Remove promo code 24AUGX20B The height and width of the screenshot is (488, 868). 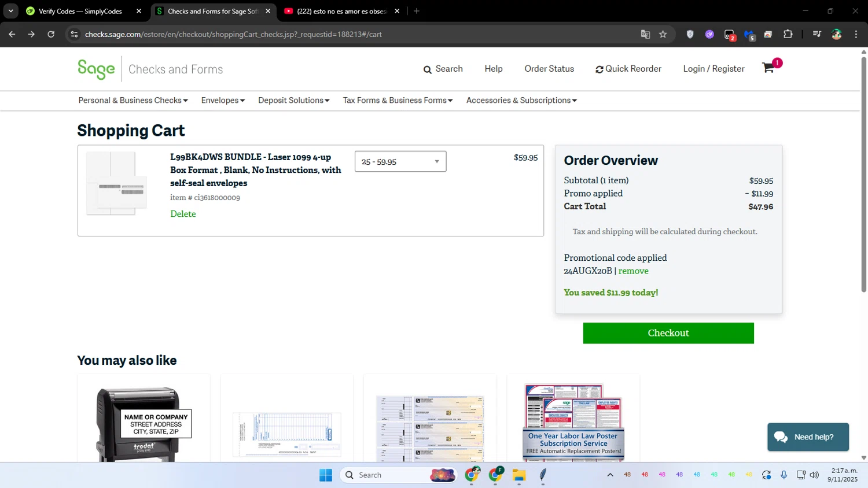[634, 271]
